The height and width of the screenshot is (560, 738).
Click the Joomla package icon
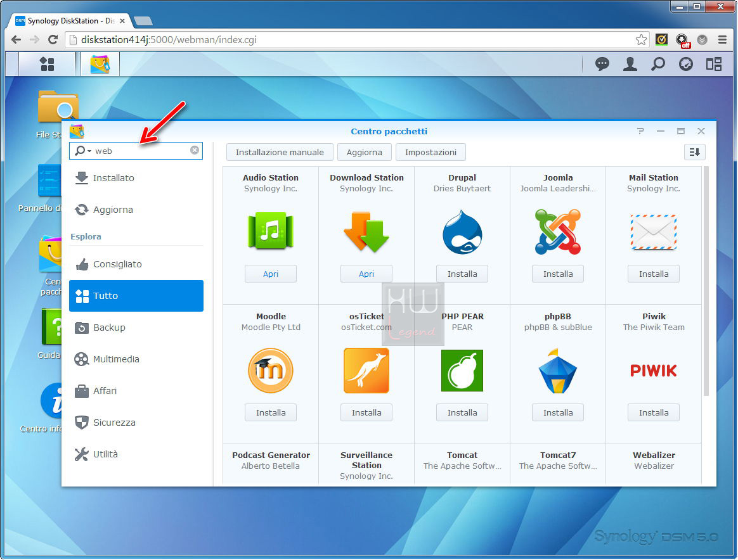(558, 232)
